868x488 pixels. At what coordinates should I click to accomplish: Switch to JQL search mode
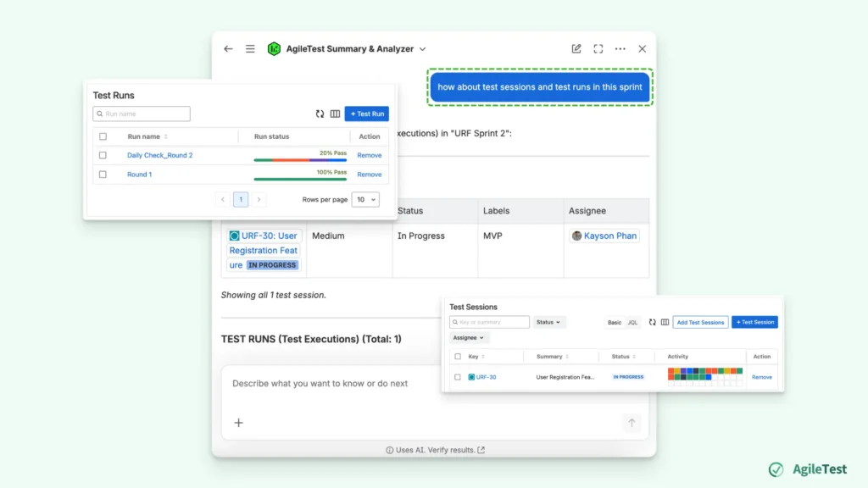[x=632, y=322]
